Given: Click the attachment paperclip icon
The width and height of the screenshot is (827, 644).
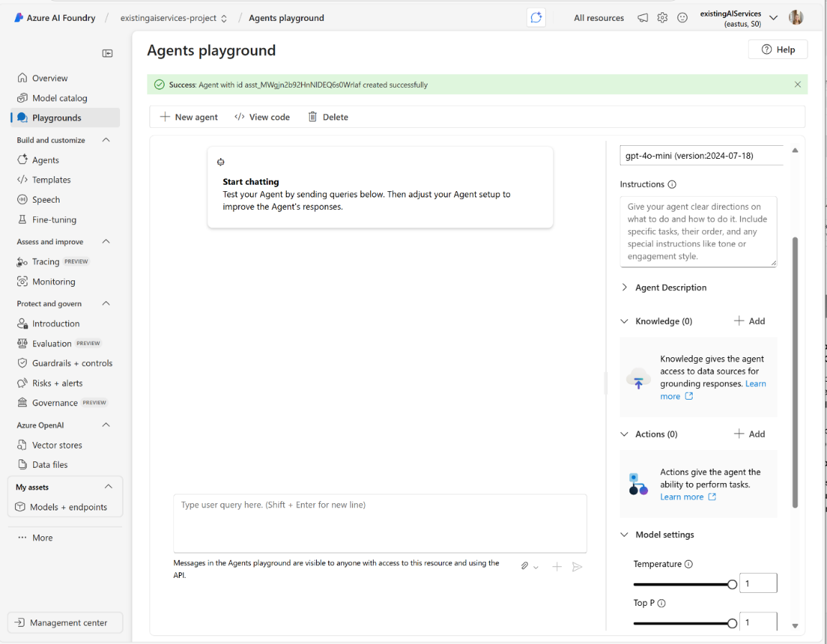Looking at the screenshot, I should (x=525, y=566).
